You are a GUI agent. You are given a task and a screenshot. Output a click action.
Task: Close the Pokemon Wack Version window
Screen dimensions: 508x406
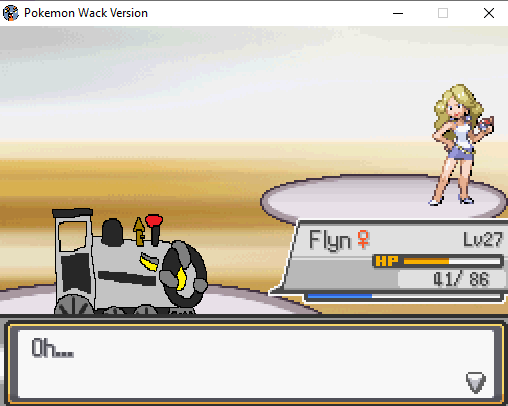click(x=489, y=13)
